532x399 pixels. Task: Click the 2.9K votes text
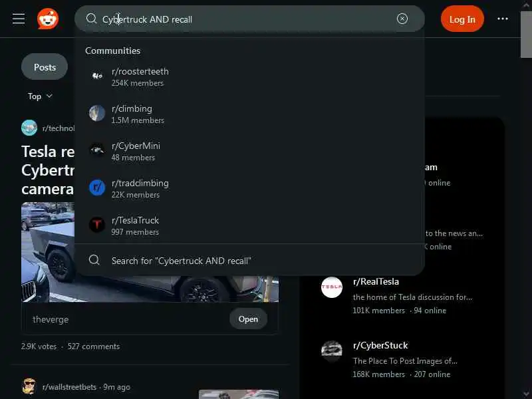[39, 346]
